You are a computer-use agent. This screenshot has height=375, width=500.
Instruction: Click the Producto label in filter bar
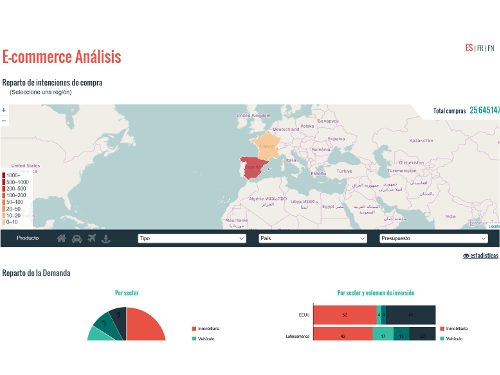coord(28,238)
